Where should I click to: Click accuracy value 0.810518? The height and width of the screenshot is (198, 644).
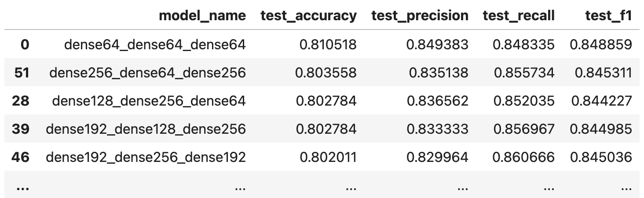326,44
